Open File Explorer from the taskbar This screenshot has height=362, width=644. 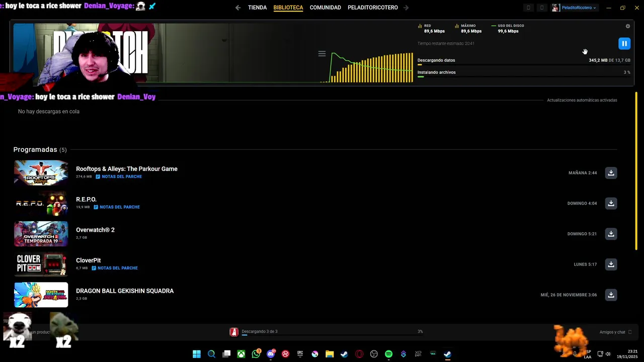pyautogui.click(x=330, y=354)
